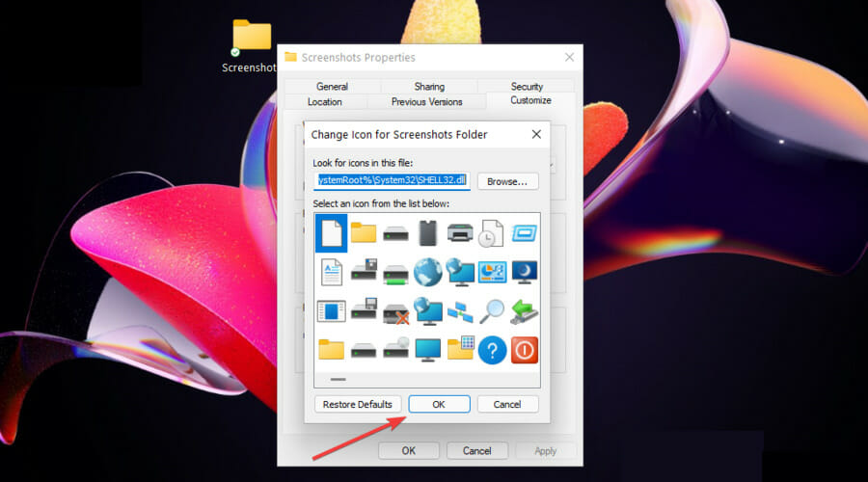Cancel the Change Icon dialog
The width and height of the screenshot is (868, 482).
[x=507, y=404]
